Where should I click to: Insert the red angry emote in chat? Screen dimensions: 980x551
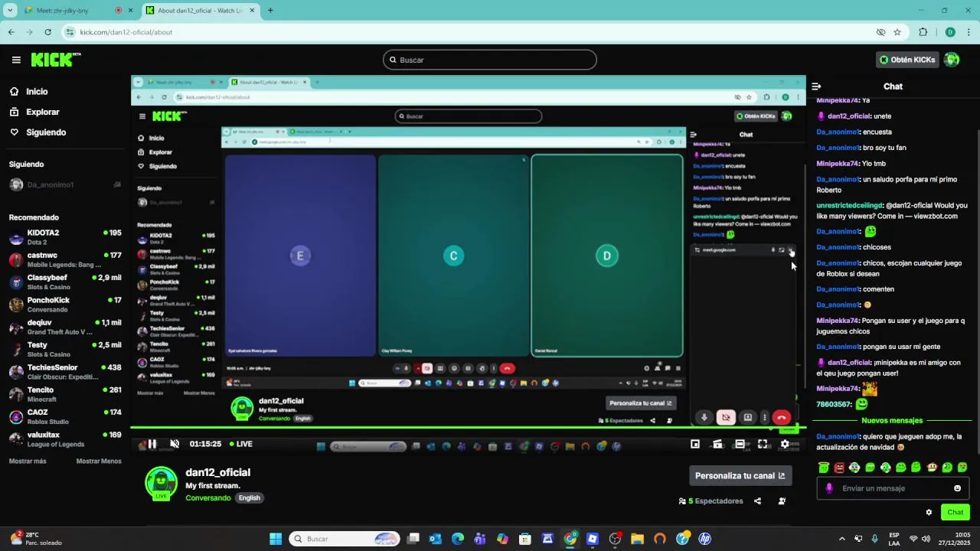[x=839, y=467]
